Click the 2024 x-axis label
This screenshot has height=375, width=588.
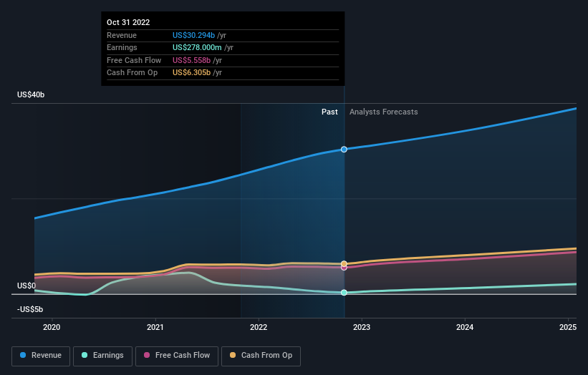(x=465, y=328)
